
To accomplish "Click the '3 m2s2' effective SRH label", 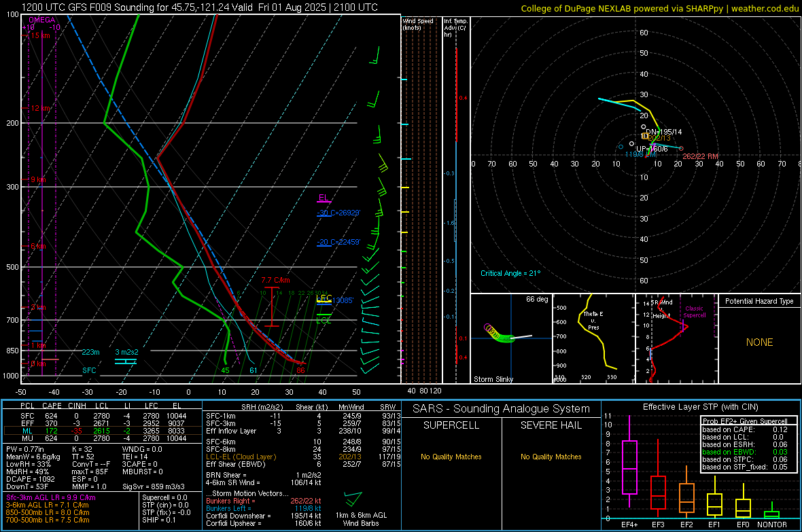I will click(126, 352).
